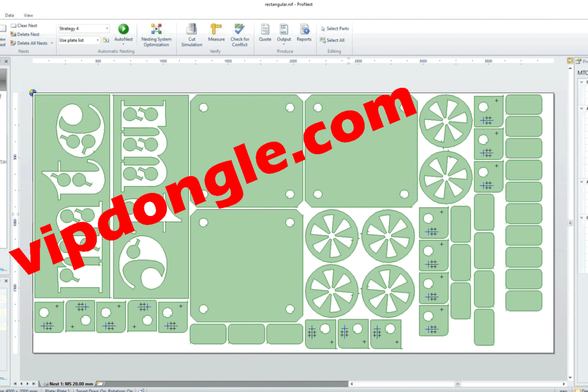588x392 pixels.
Task: Open the Strategy 4 dropdown
Action: [x=107, y=28]
